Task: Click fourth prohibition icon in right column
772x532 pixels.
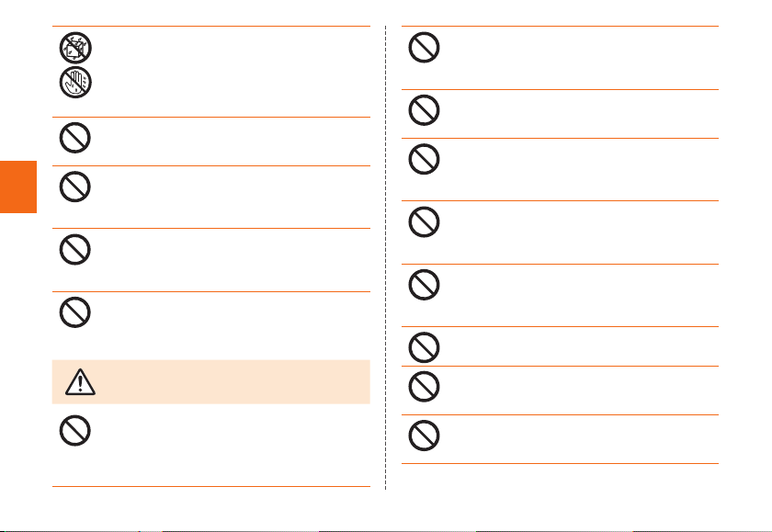Action: 424,222
